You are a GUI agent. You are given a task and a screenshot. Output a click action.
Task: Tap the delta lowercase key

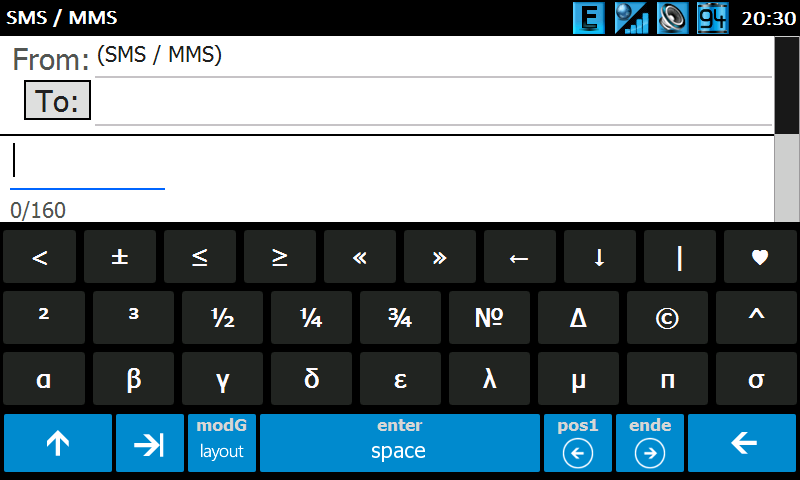click(311, 378)
